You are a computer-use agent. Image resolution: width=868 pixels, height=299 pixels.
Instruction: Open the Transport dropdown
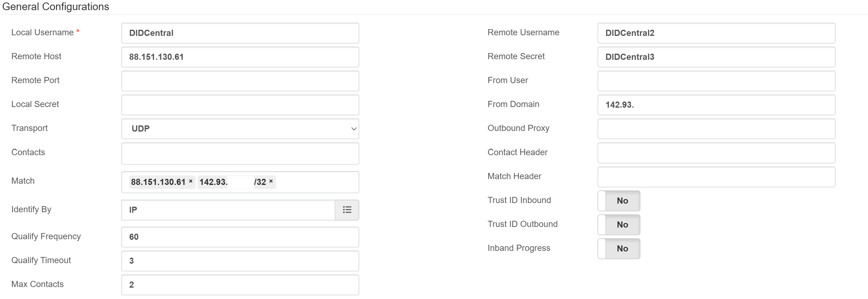[240, 128]
